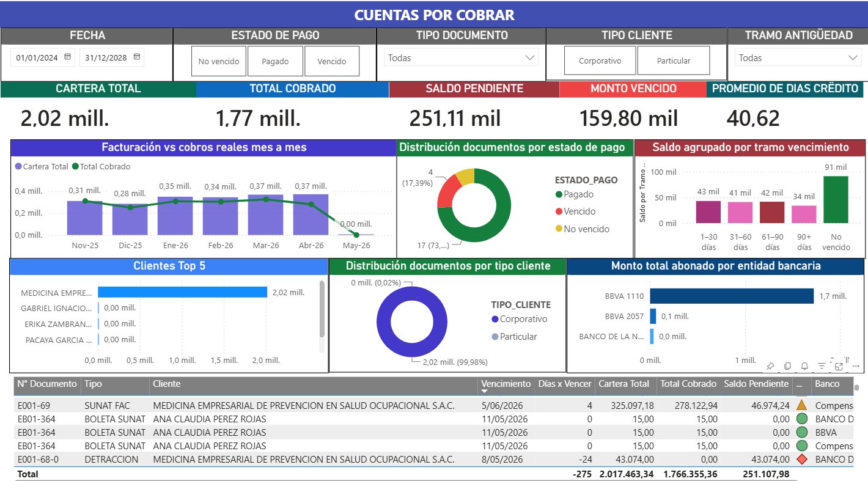Click Cartera Total legend marker
The width and height of the screenshot is (868, 481).
coord(18,166)
